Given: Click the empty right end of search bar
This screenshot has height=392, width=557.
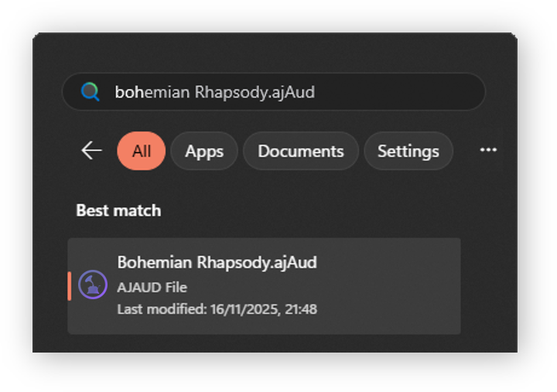Looking at the screenshot, I should click(x=433, y=93).
